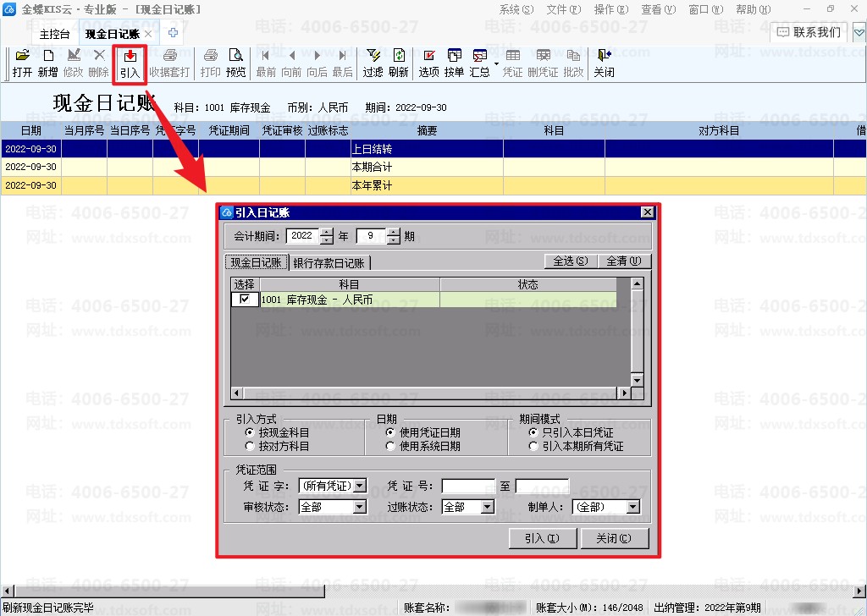Image resolution: width=867 pixels, height=616 pixels.
Task: Open the 审核状态 dropdown
Action: [x=360, y=507]
